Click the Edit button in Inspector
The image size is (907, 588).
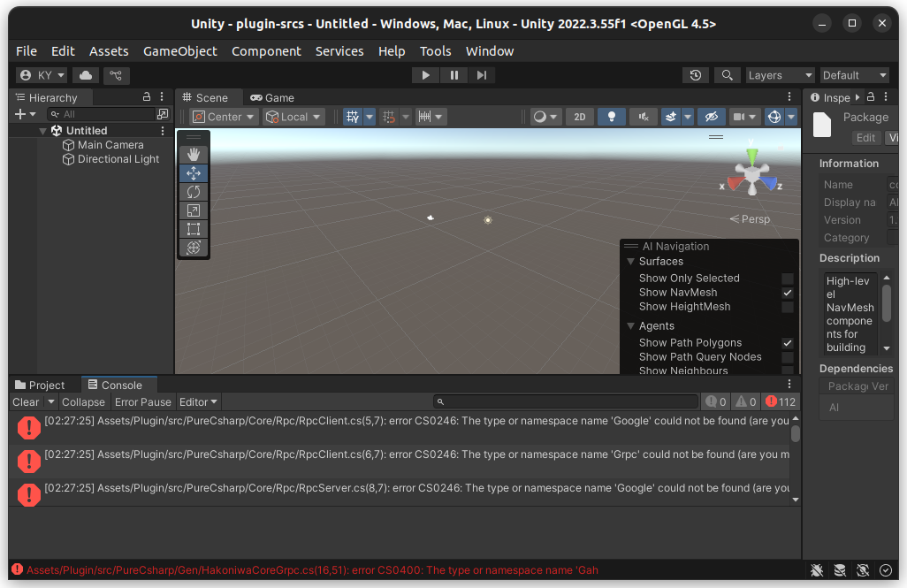click(x=865, y=138)
